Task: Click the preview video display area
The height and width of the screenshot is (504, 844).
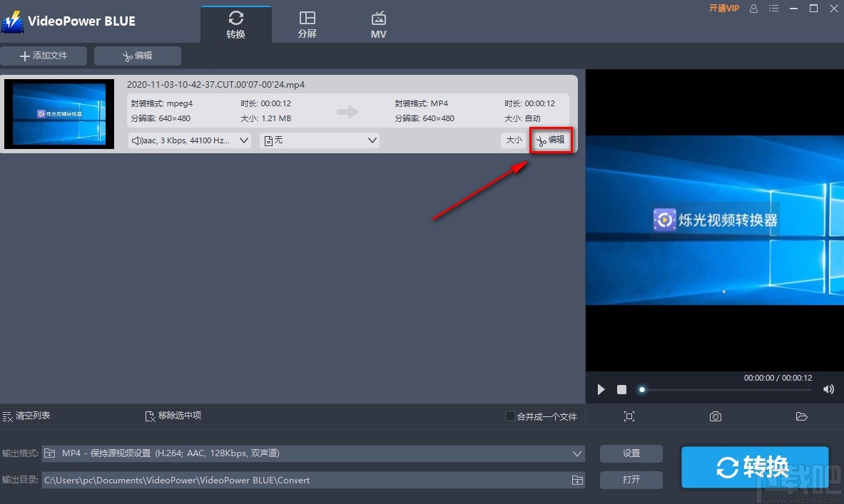Action: coord(715,220)
